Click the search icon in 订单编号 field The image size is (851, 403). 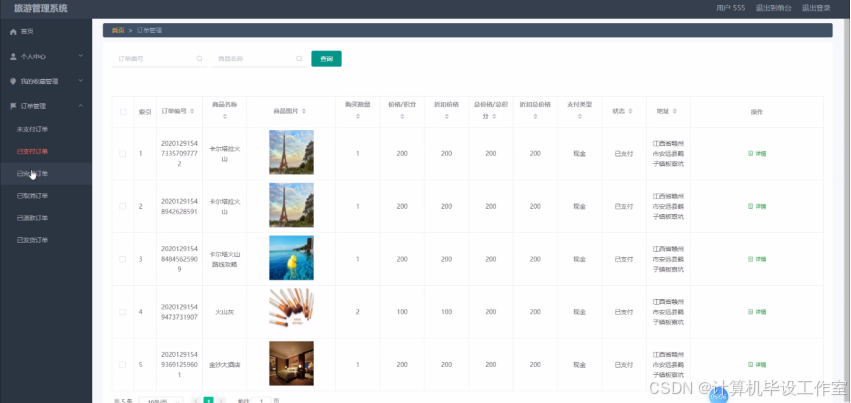point(199,59)
